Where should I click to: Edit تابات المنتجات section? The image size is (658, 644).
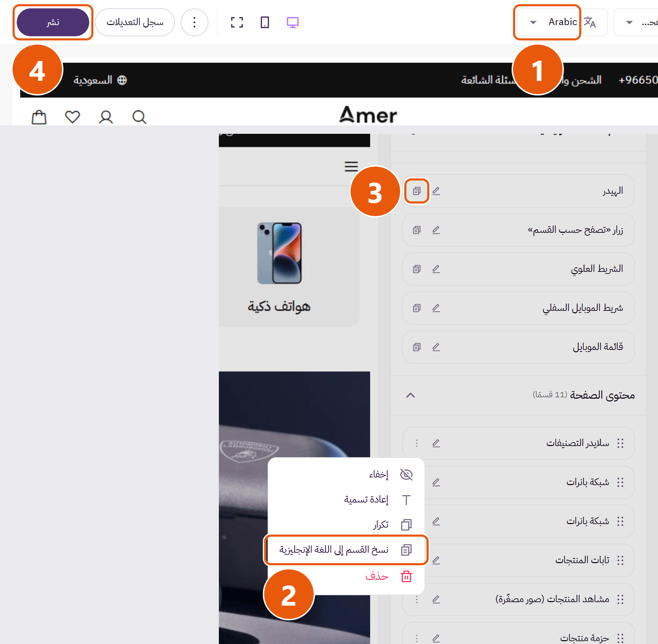tap(436, 560)
